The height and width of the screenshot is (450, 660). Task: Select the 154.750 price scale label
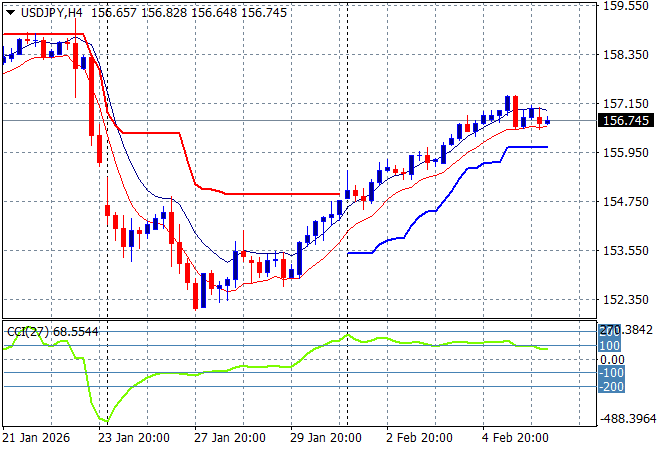pyautogui.click(x=626, y=202)
